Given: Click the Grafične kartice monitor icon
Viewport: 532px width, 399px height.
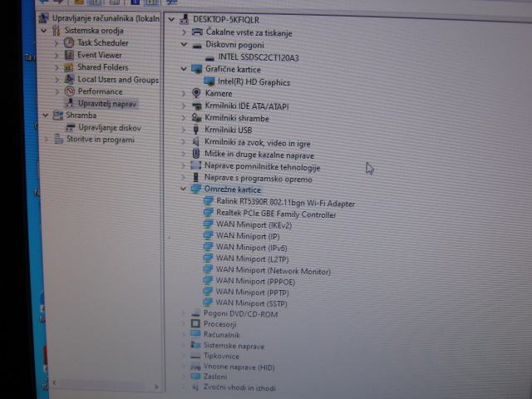Looking at the screenshot, I should click(196, 69).
